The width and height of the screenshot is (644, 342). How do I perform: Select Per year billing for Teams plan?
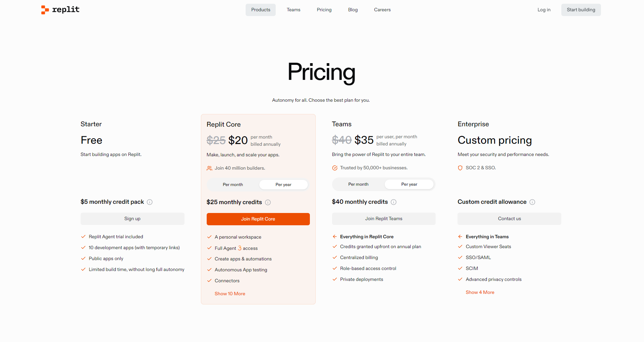(409, 184)
